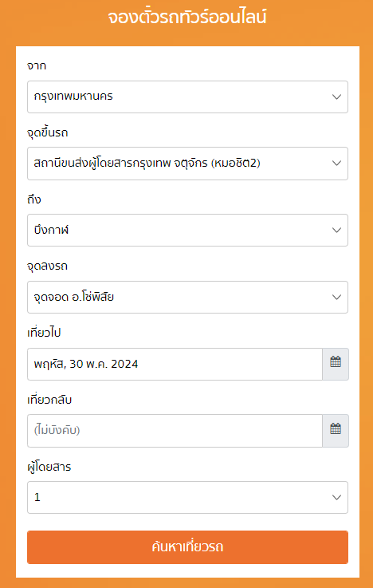Viewport: 373px width, 588px height.
Task: Click the departure date field พฤหัส, 30 พ.ค. 2024
Action: pos(175,364)
